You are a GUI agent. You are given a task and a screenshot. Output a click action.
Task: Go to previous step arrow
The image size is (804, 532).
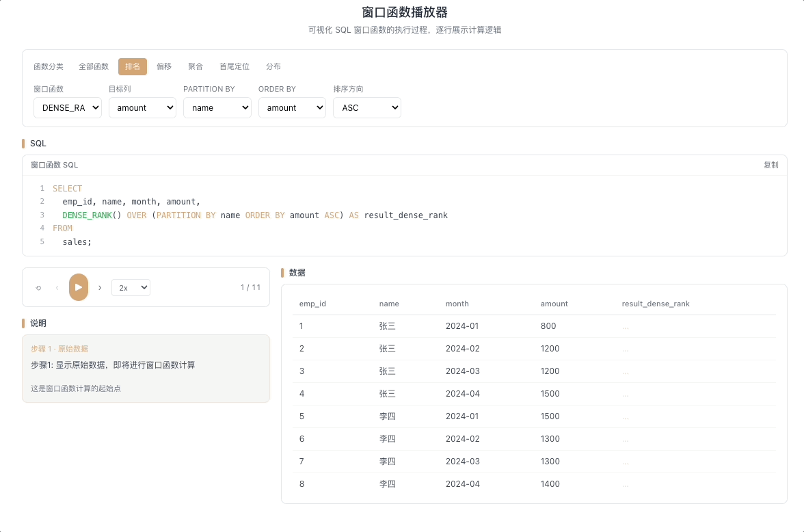(57, 288)
